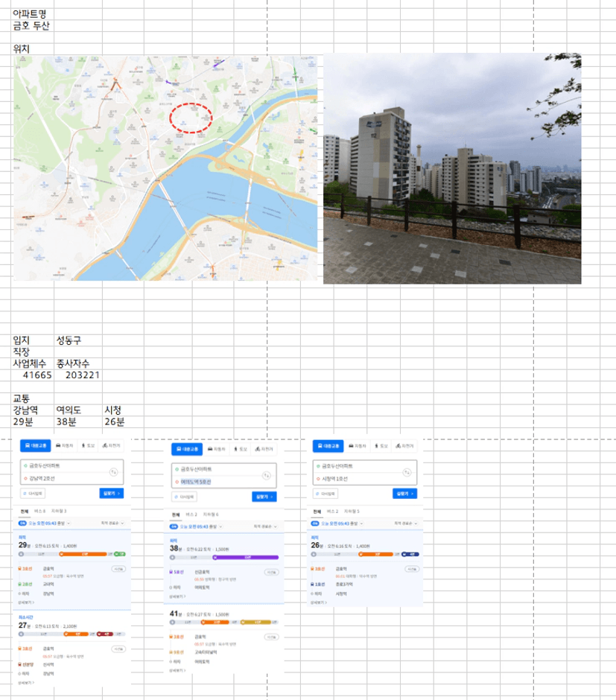Expand 상세보기 for the 26분 route
Screen dimensions: 616x700
pyautogui.click(x=319, y=602)
